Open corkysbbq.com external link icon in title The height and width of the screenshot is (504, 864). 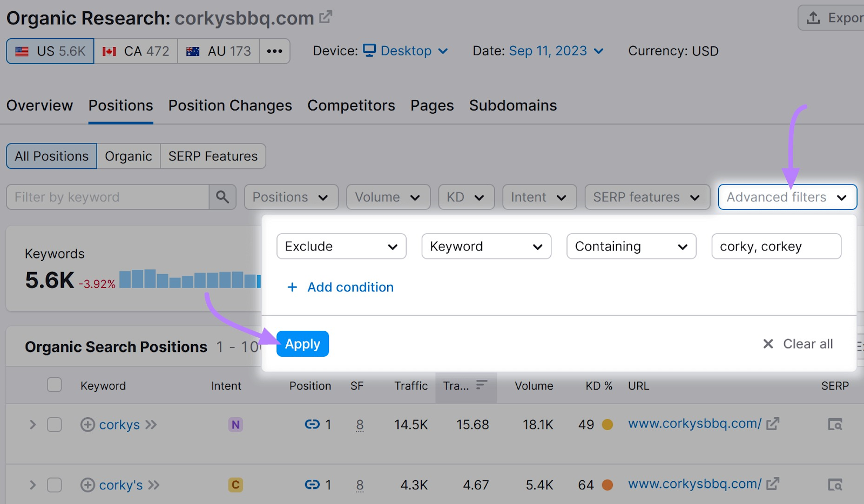pos(325,17)
